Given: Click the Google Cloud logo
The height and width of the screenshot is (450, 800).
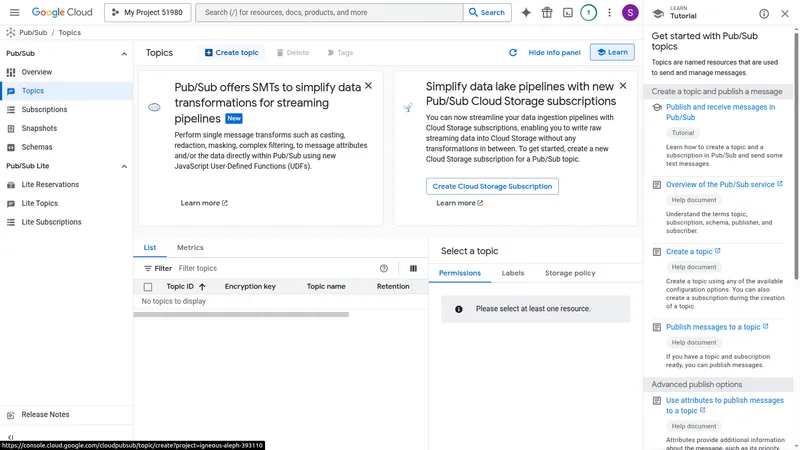Looking at the screenshot, I should tap(62, 12).
